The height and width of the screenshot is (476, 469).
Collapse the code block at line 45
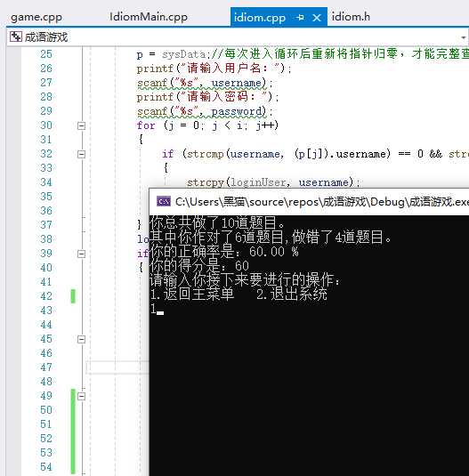[x=81, y=339]
